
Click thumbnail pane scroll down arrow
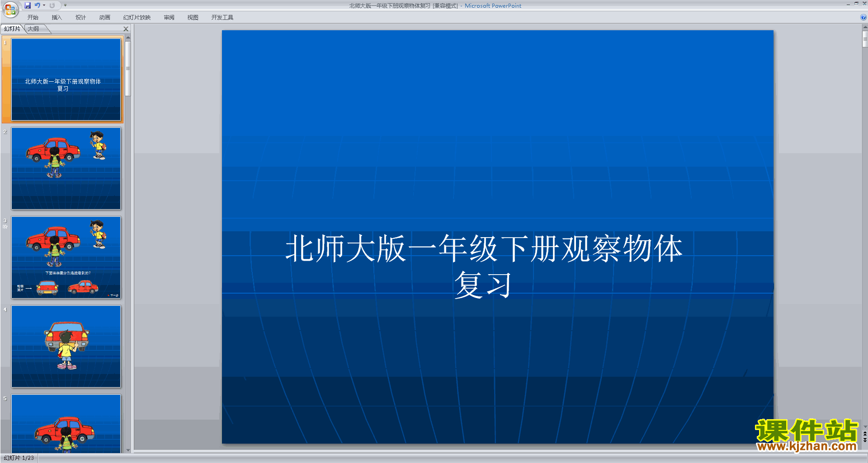click(x=128, y=450)
